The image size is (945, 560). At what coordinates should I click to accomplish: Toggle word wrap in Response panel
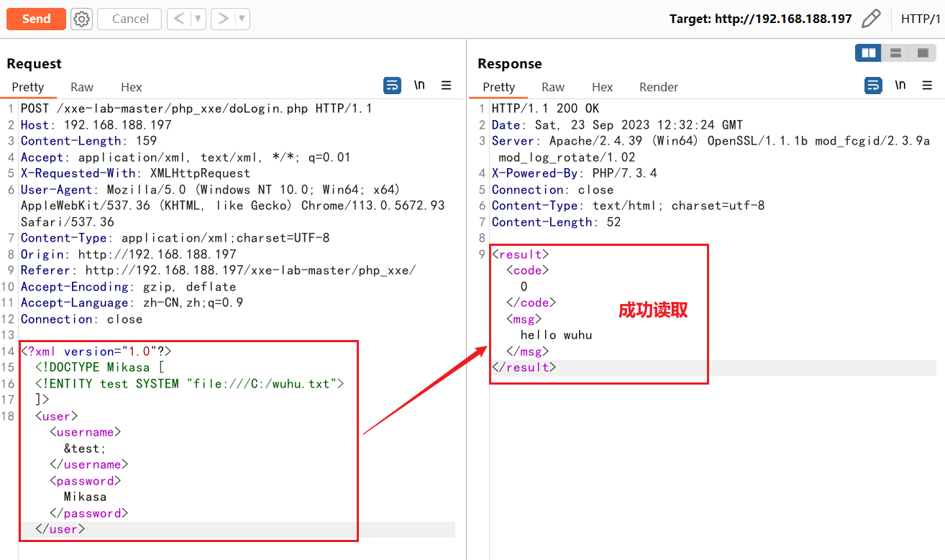pyautogui.click(x=873, y=86)
